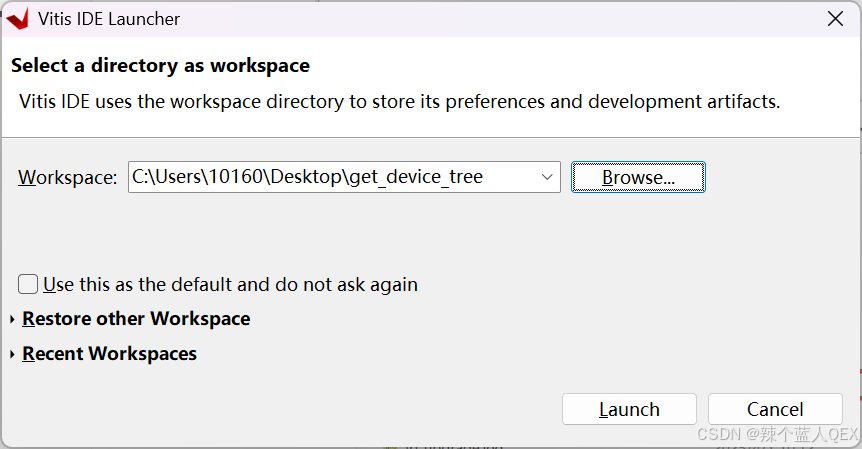Screen dimensions: 862x449
Task: Close the Vitis IDE Launcher dialog
Action: point(835,19)
